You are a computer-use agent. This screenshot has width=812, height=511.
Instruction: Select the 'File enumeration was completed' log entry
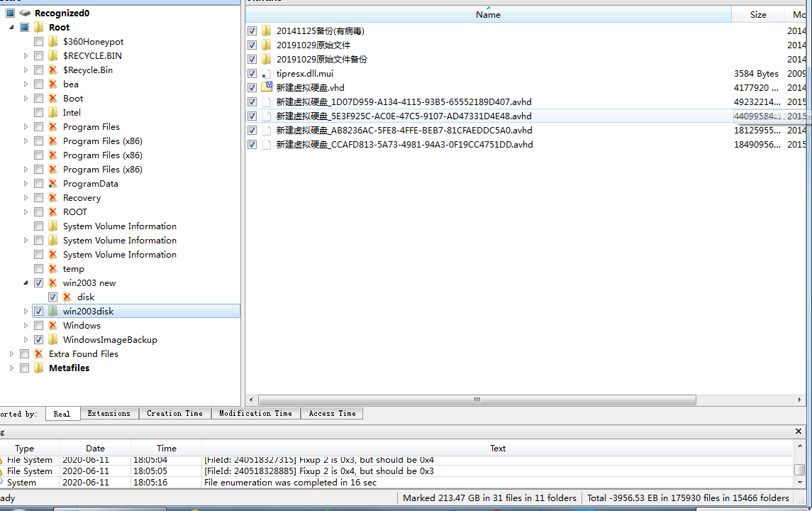click(x=396, y=483)
